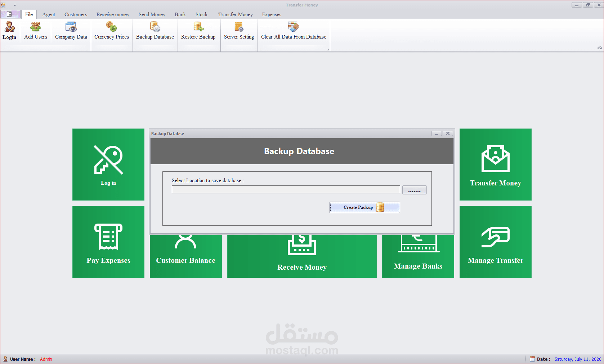Open the Pay Expenses tile
The image size is (604, 364).
click(108, 242)
